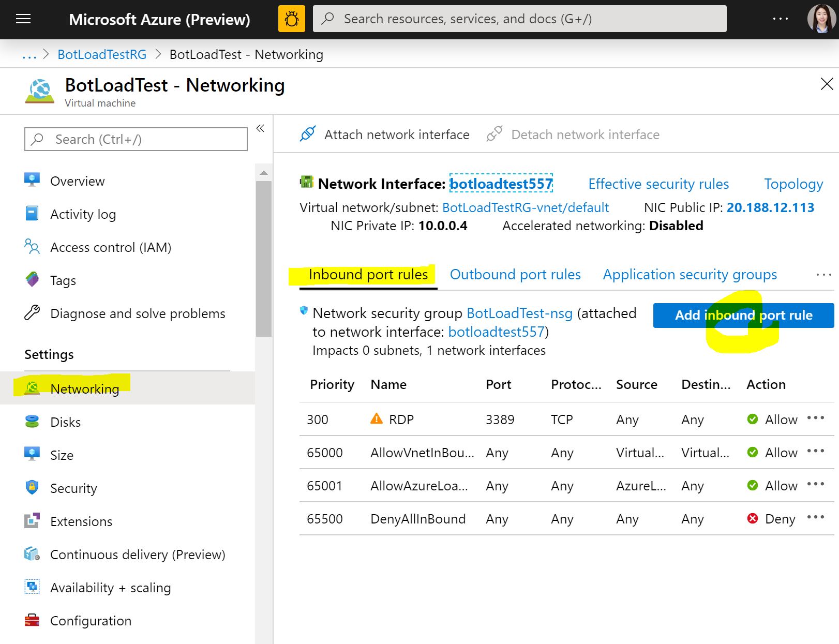
Task: Show more tabs via ellipsis
Action: coord(823,275)
